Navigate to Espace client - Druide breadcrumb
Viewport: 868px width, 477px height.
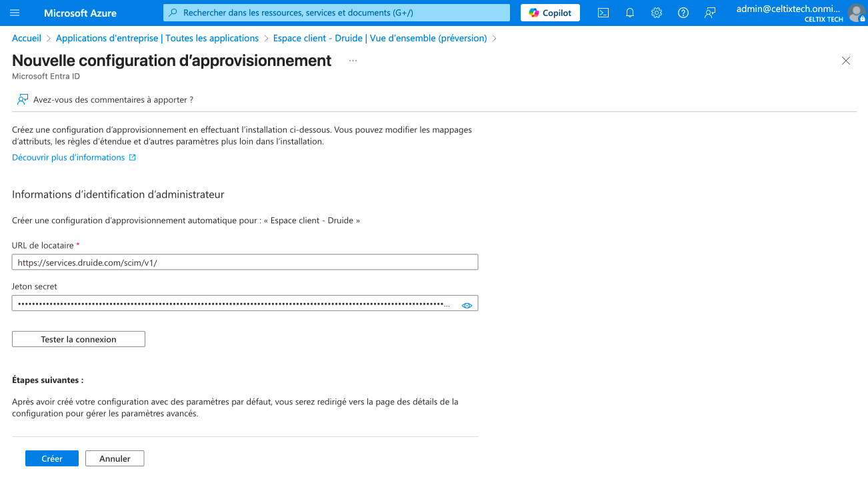tap(379, 38)
